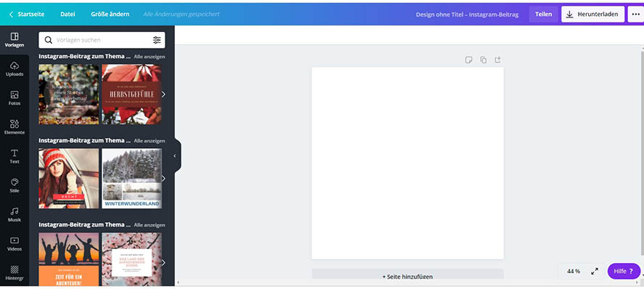
Task: Advance third template row with arrow
Action: pyautogui.click(x=163, y=262)
